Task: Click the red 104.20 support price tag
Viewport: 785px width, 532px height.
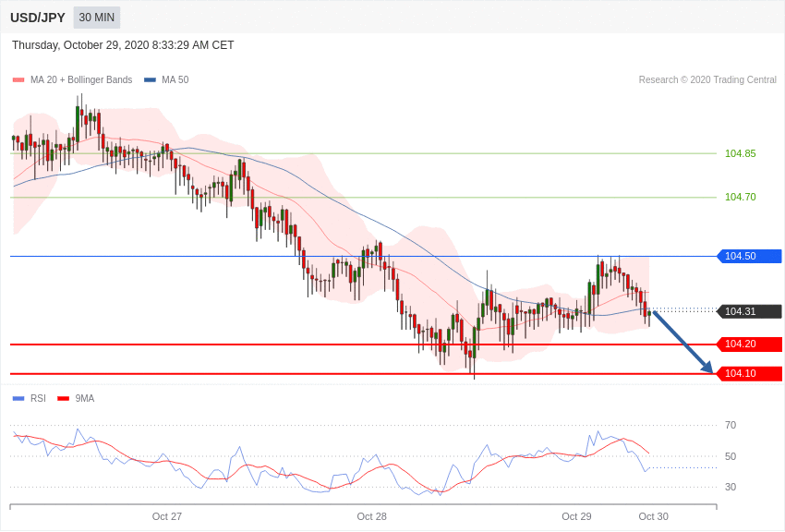Action: (x=750, y=344)
